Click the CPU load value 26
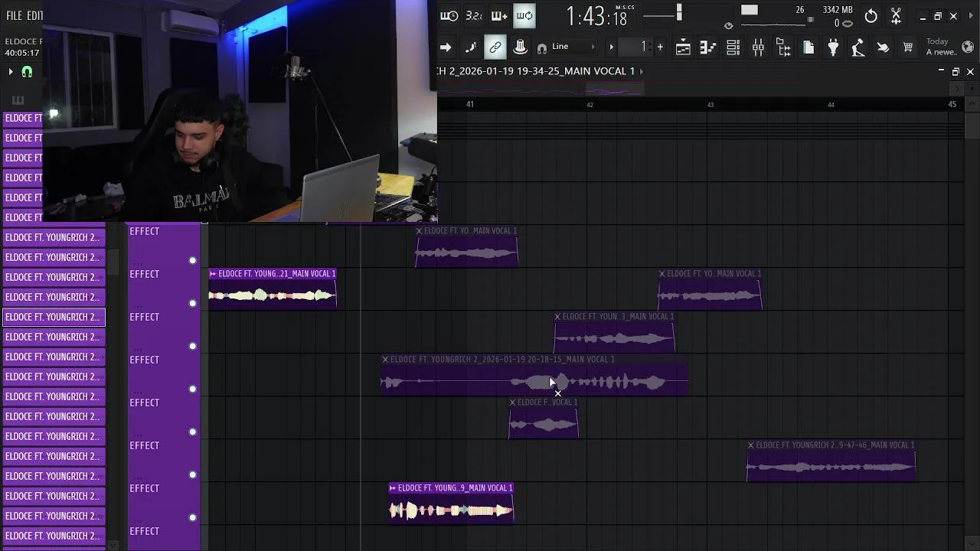Screen dimensions: 980x551 coord(799,10)
